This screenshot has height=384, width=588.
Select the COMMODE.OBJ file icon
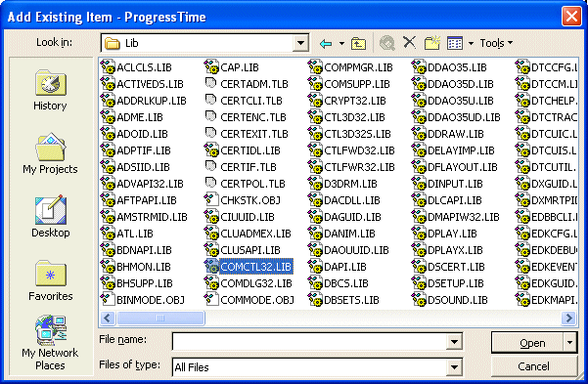tap(211, 300)
